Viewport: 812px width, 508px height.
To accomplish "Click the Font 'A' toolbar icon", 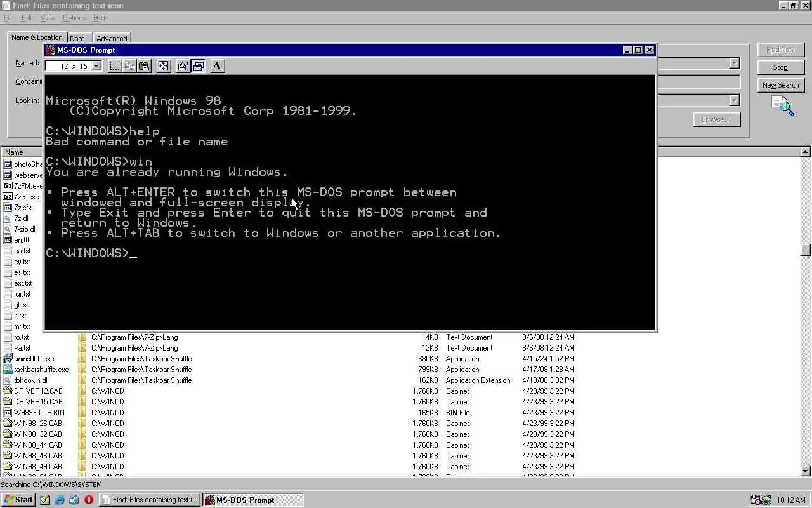I will coord(217,66).
